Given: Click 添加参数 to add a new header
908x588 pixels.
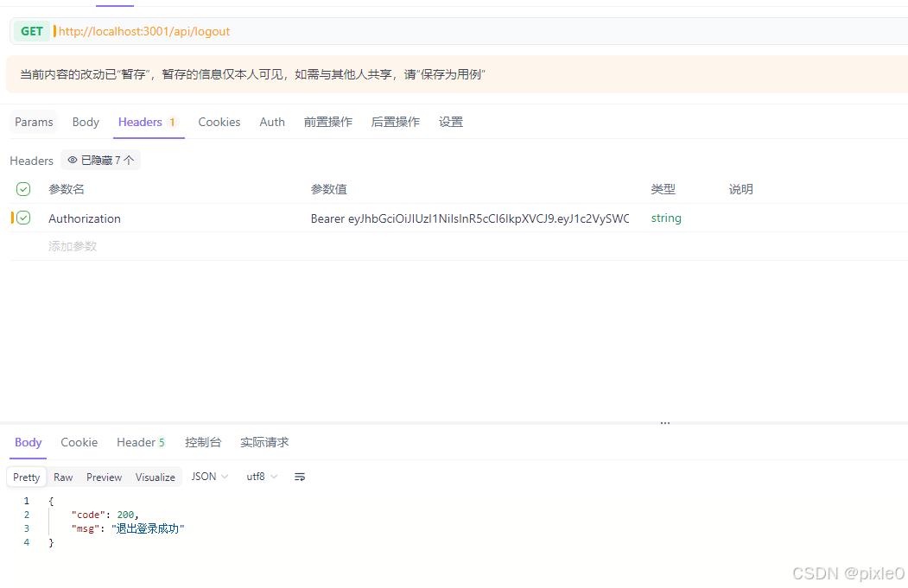Looking at the screenshot, I should point(72,245).
